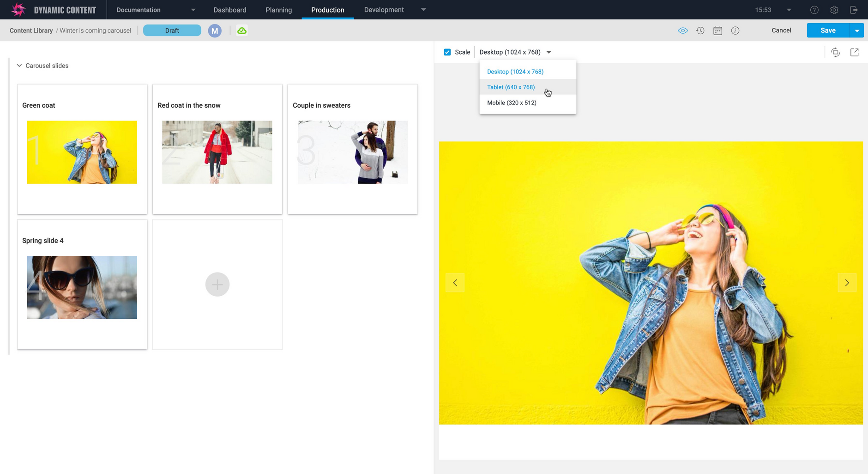This screenshot has height=474, width=868.
Task: Open the help icon in the top bar
Action: click(814, 9)
